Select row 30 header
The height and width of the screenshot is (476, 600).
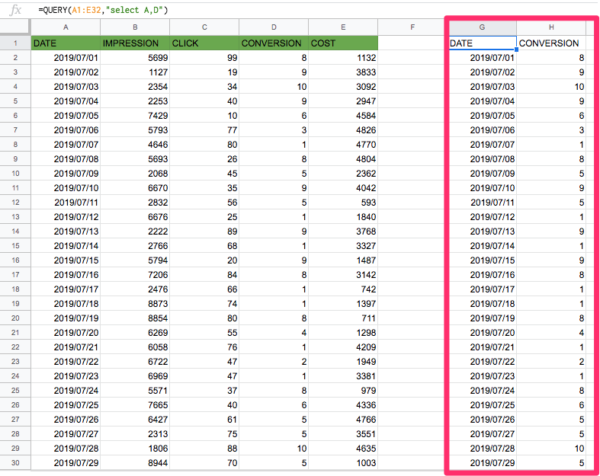coord(15,463)
